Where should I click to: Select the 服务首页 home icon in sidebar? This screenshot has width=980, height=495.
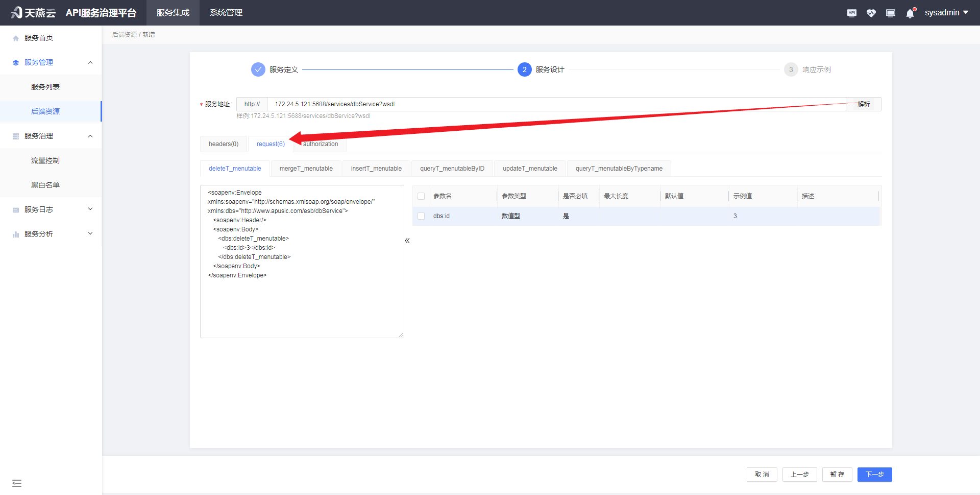(15, 37)
